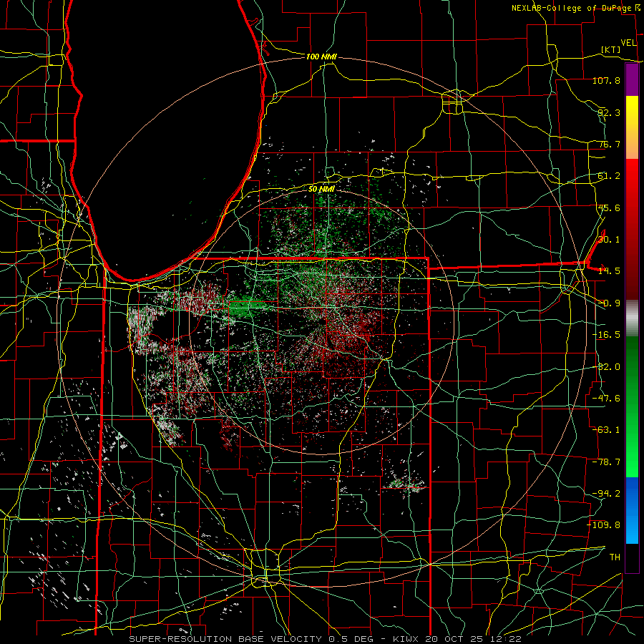The height and width of the screenshot is (644, 644).
Task: Click the 45.6 scale value
Action: [609, 208]
